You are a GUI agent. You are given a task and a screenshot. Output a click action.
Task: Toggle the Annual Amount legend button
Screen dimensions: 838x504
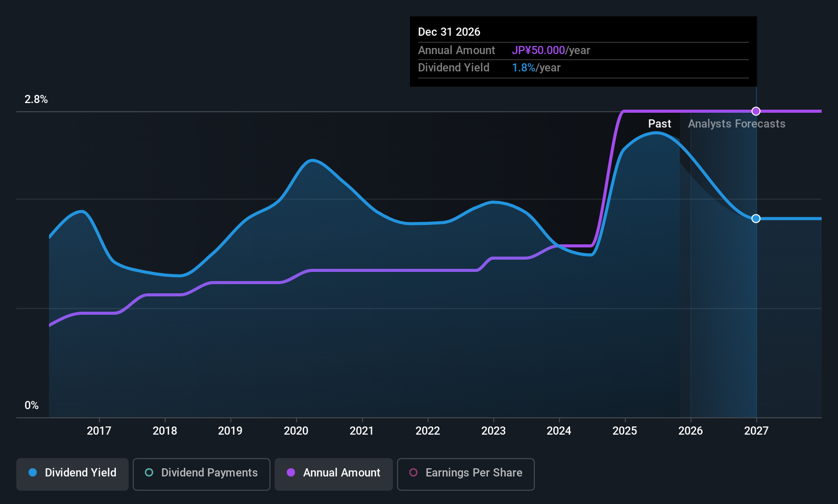pos(334,473)
